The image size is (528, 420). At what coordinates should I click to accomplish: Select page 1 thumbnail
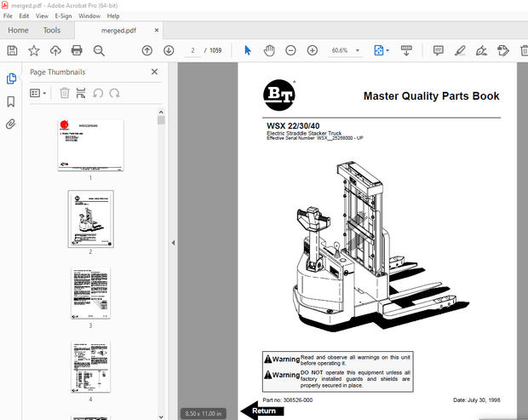90,146
